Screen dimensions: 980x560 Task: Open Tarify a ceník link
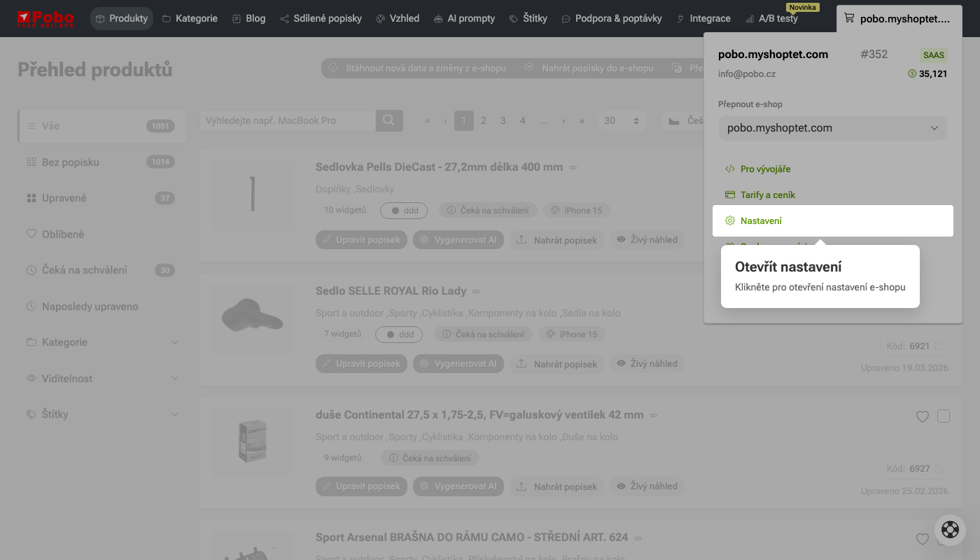767,195
